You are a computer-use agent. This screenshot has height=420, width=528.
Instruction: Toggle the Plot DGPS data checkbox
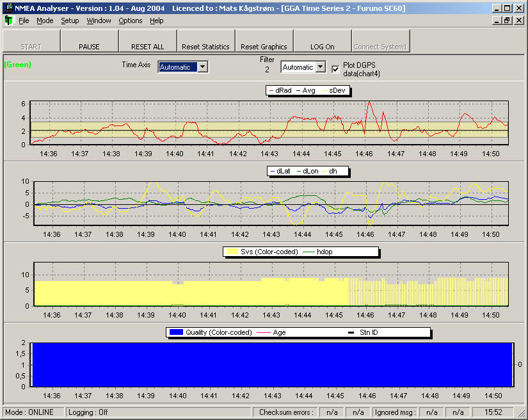pyautogui.click(x=335, y=69)
